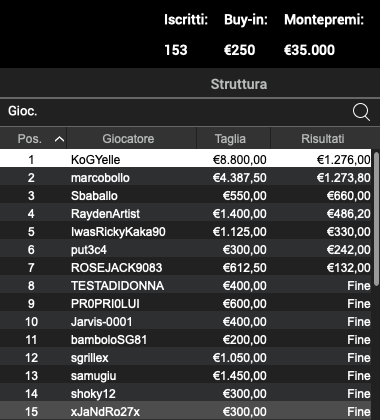
Task: Select the Jarvis-0001 row
Action: click(185, 322)
